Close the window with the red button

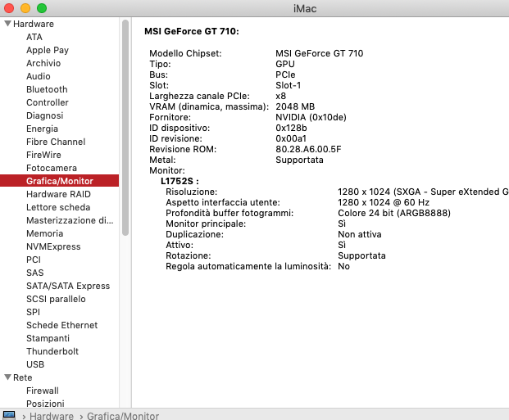coord(9,8)
